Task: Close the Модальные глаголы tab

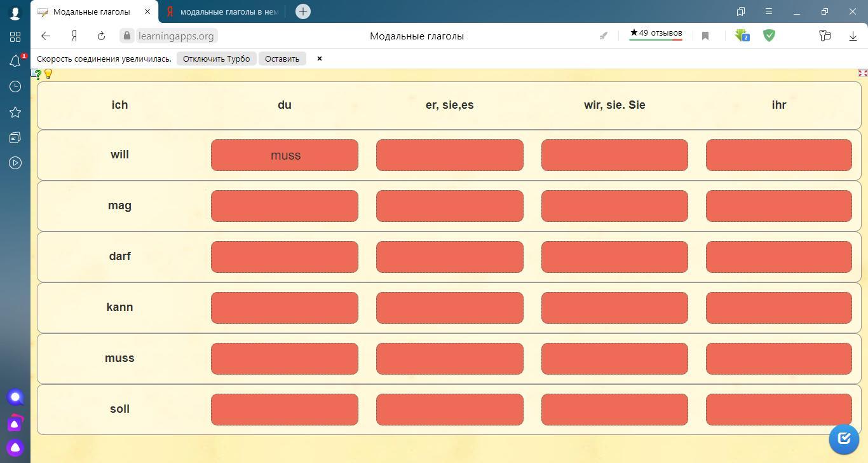Action: (147, 11)
